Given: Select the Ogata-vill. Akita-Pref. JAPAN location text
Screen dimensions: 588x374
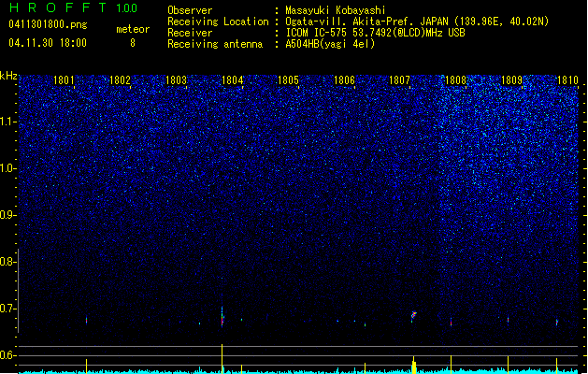Looking at the screenshot, I should 417,22.
